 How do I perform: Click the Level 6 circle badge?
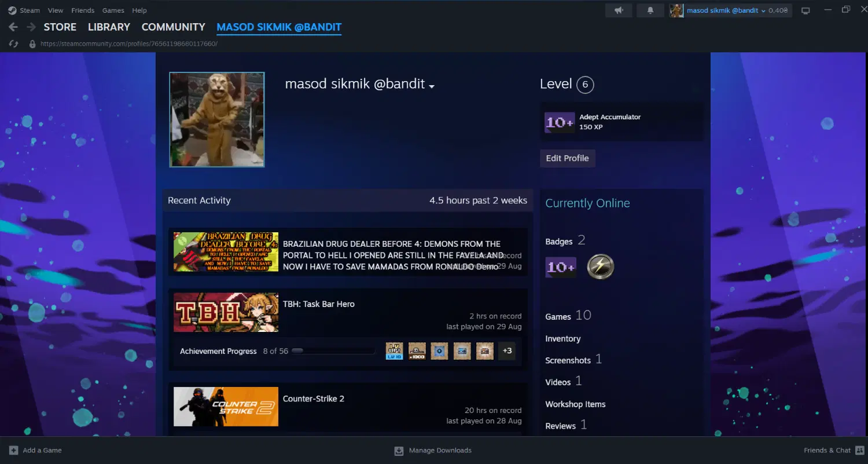click(585, 85)
